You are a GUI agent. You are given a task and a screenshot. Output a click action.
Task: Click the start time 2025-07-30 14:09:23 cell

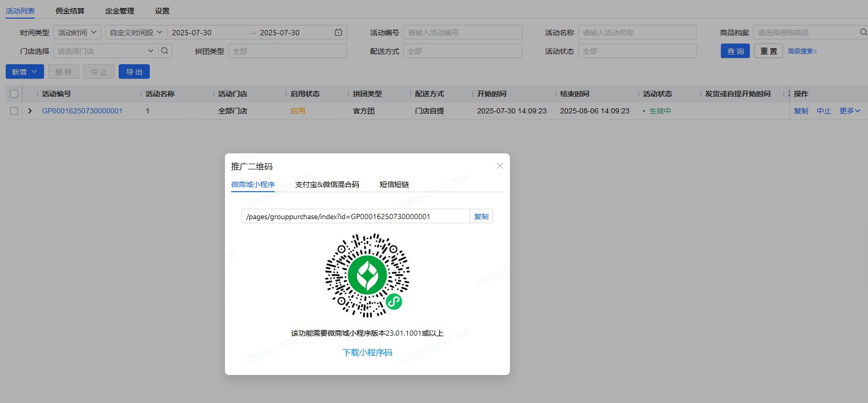[x=512, y=111]
